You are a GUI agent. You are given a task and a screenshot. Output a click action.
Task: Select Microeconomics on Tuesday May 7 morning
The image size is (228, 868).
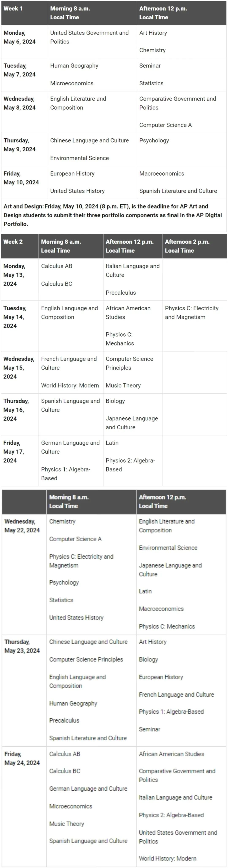(x=72, y=83)
